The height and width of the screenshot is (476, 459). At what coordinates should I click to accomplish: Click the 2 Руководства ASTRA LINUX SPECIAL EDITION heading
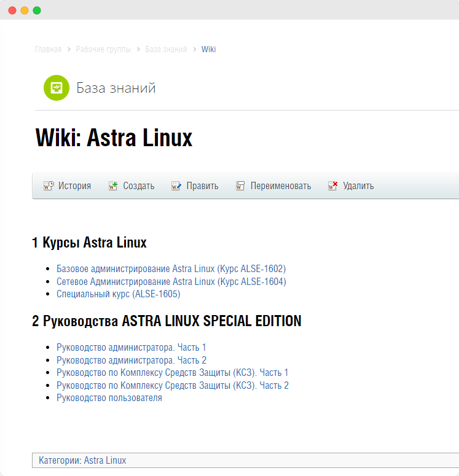coord(167,321)
